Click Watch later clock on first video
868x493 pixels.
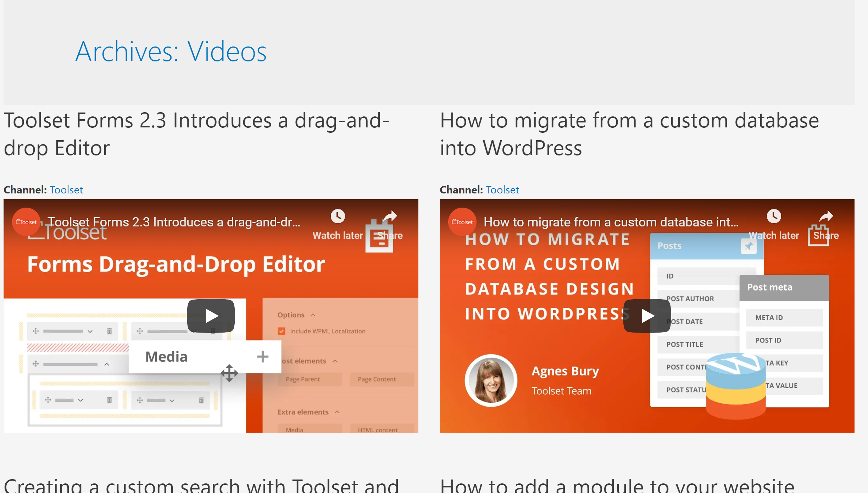(x=338, y=216)
